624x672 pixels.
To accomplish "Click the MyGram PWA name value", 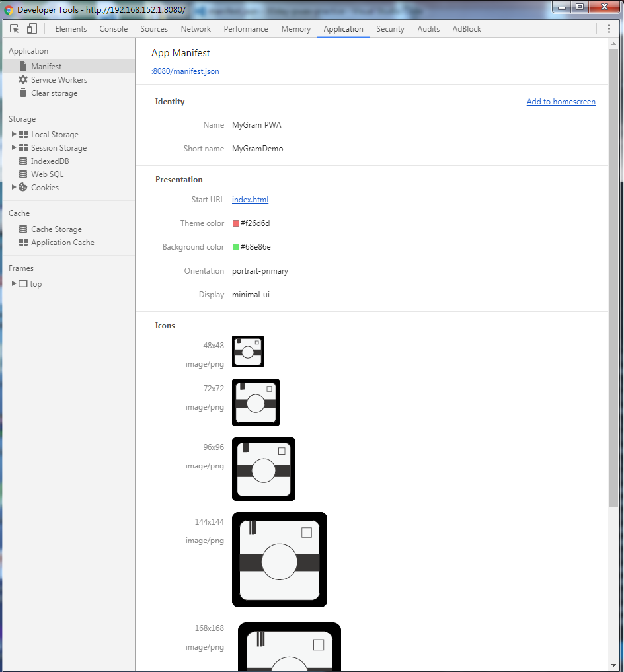I will point(256,125).
